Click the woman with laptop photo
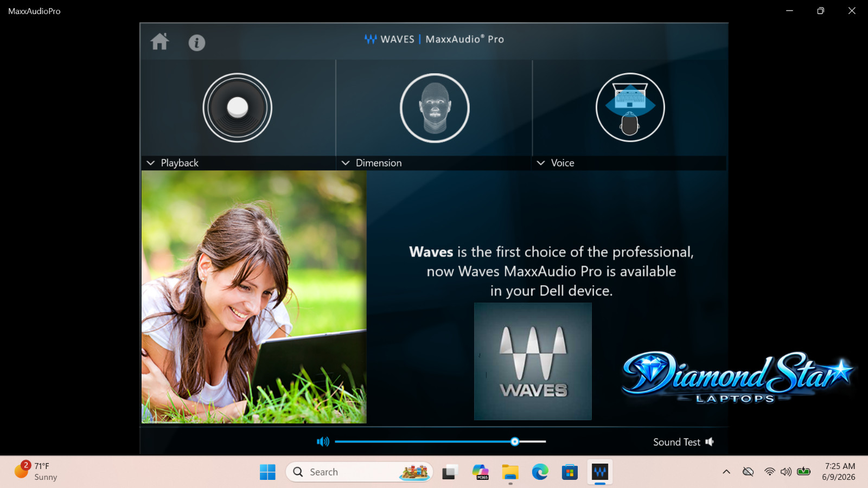Screen dimensions: 868x488 point(254,297)
